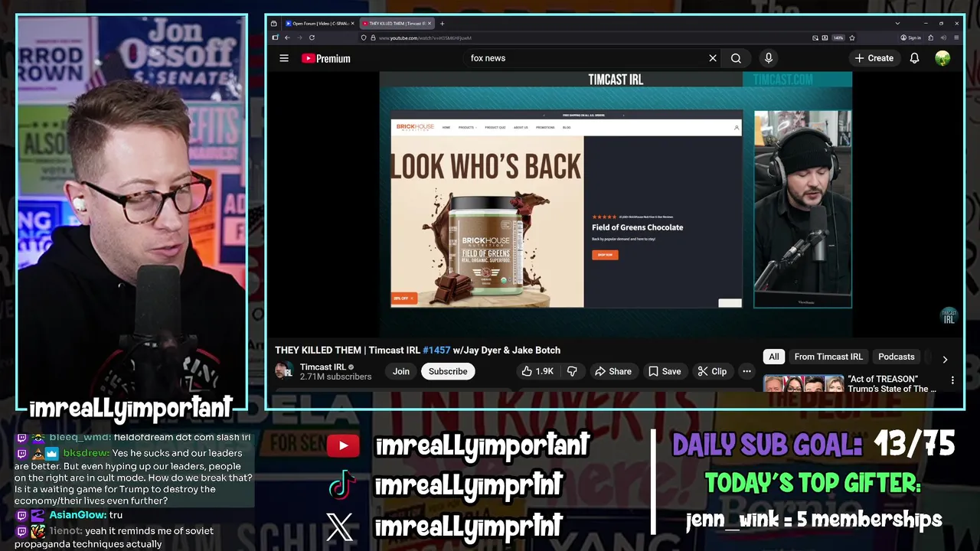The width and height of the screenshot is (980, 551).
Task: Save the video to a playlist
Action: [665, 371]
